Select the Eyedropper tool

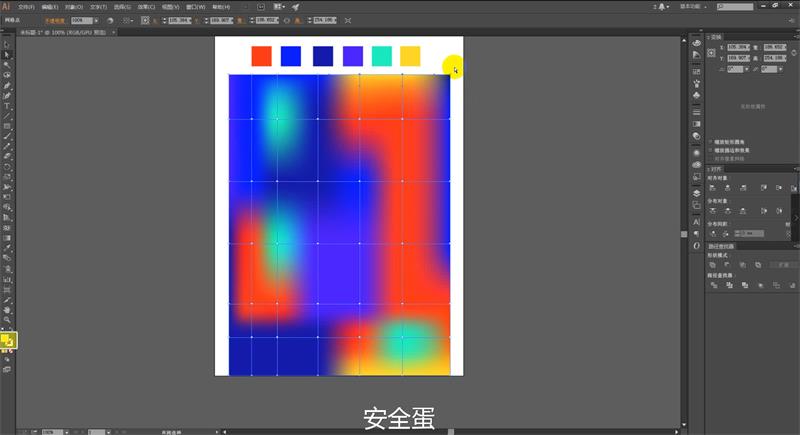pos(7,248)
